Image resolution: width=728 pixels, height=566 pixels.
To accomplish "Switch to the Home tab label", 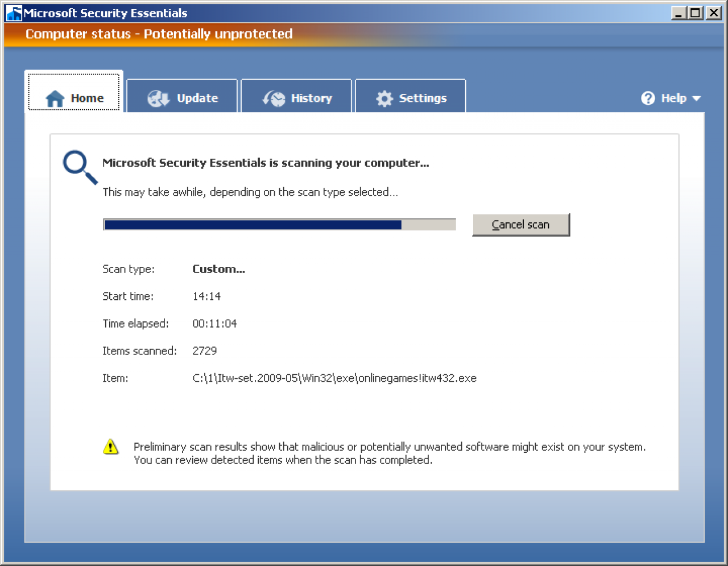I will (x=87, y=98).
